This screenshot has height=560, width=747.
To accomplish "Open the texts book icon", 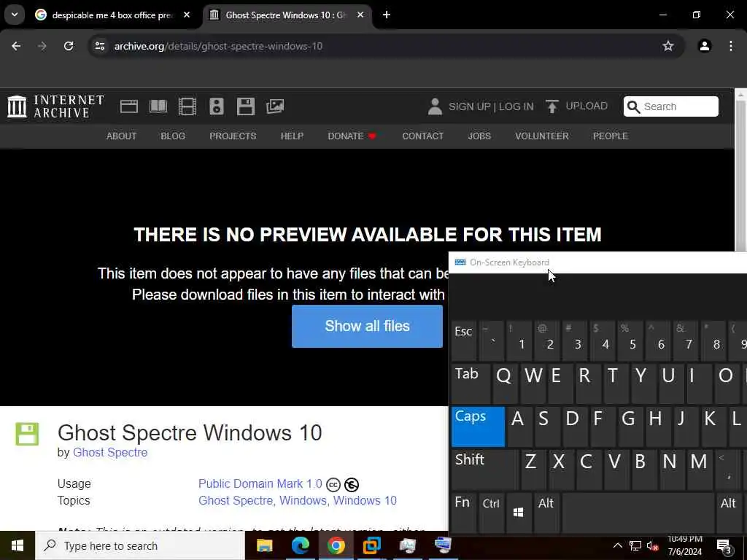I will [158, 106].
